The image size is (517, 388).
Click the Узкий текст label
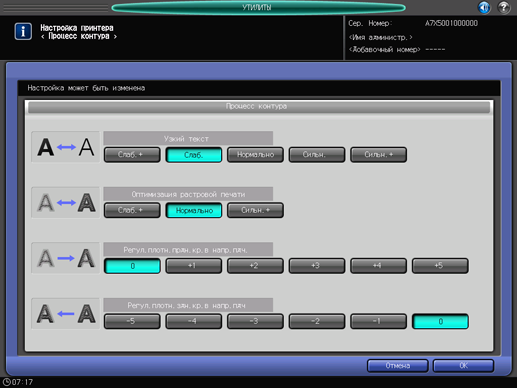point(188,138)
